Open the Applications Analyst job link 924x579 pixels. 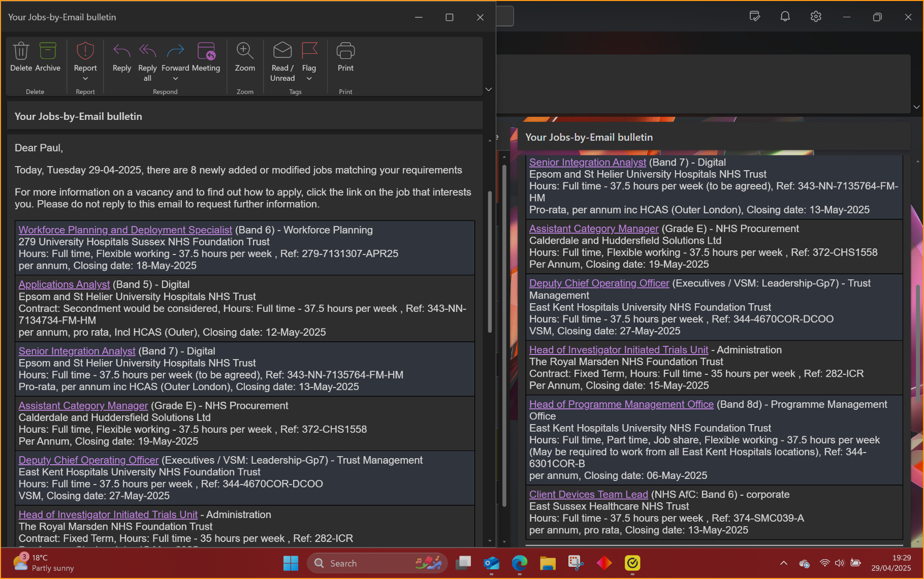click(64, 284)
